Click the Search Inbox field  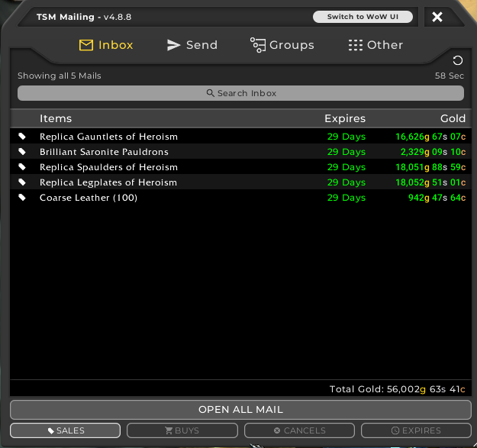pyautogui.click(x=240, y=93)
